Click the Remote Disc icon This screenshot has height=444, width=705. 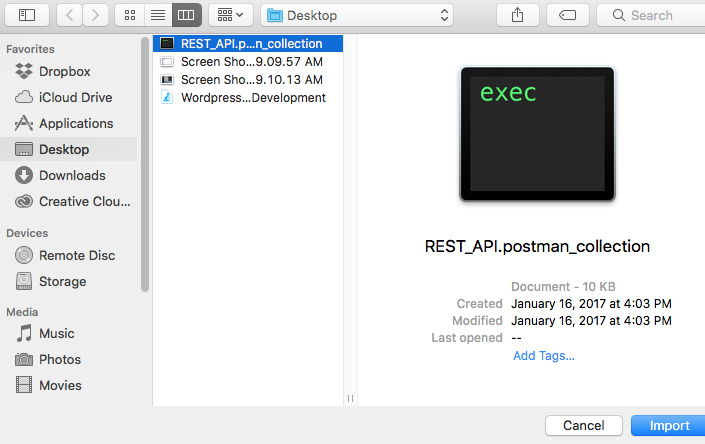pos(24,255)
